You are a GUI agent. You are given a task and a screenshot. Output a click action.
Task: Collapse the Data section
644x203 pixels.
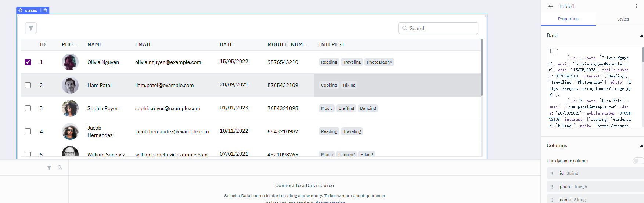641,36
